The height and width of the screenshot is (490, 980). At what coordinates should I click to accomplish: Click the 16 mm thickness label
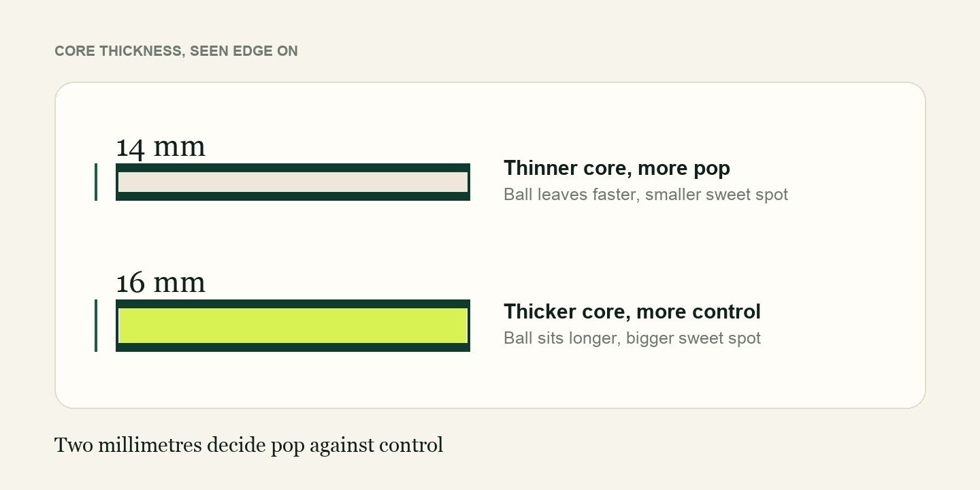point(161,283)
